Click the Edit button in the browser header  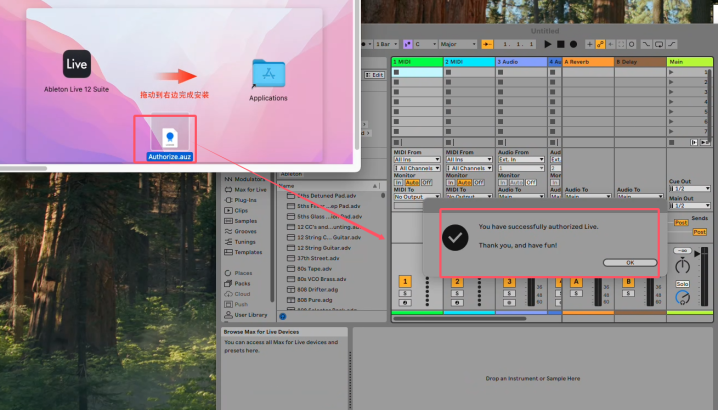374,75
